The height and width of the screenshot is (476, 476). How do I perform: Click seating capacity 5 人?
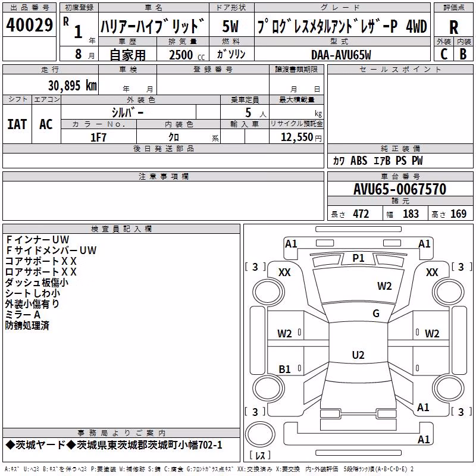click(x=256, y=113)
